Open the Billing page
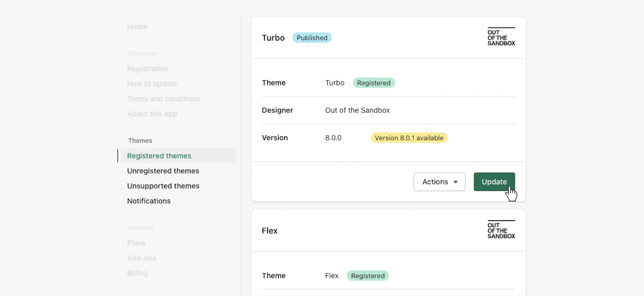 (x=137, y=273)
